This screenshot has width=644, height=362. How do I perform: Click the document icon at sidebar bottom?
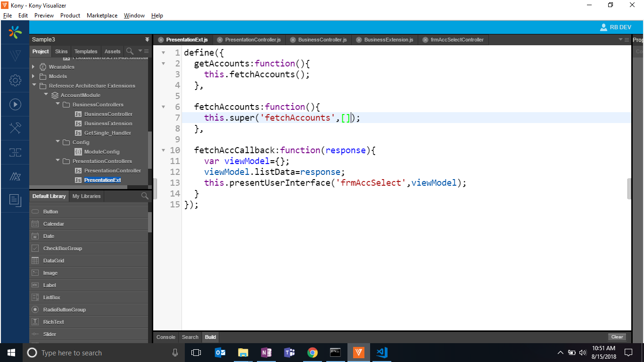15,200
